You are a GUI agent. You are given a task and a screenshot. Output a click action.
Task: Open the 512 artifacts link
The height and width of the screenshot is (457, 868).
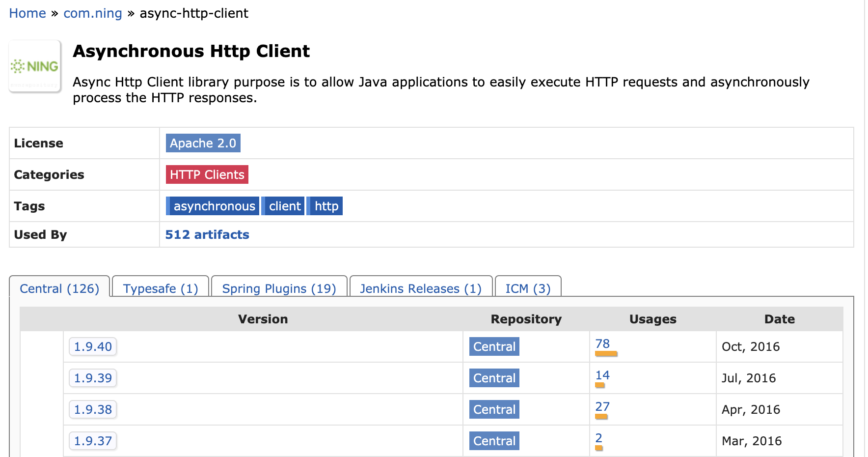[207, 234]
